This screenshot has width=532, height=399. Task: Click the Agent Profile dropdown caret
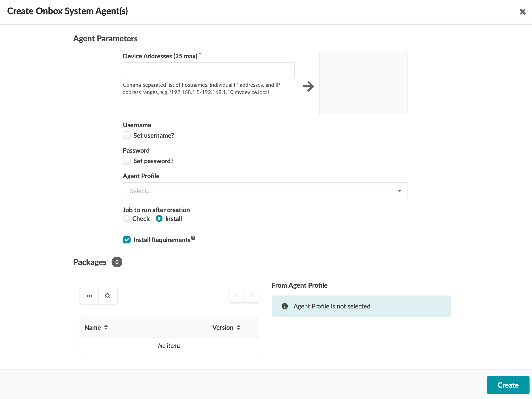click(x=400, y=191)
